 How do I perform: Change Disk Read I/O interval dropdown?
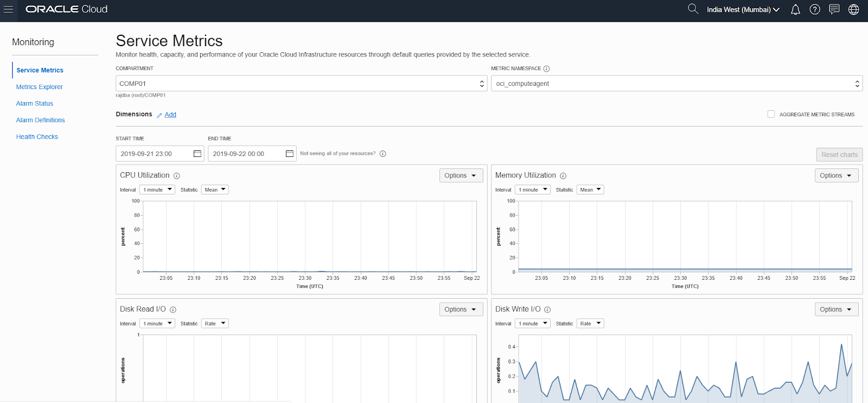click(x=157, y=324)
